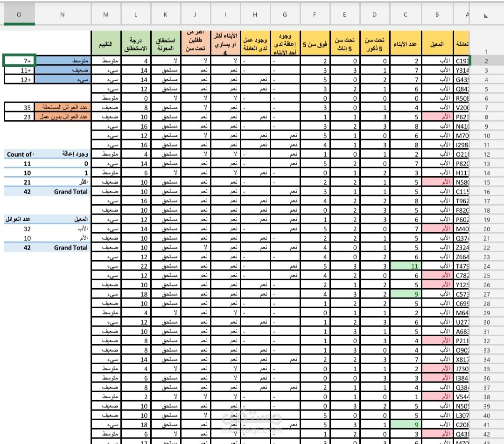Click the pink الأم cell in row 8

pyautogui.click(x=437, y=117)
